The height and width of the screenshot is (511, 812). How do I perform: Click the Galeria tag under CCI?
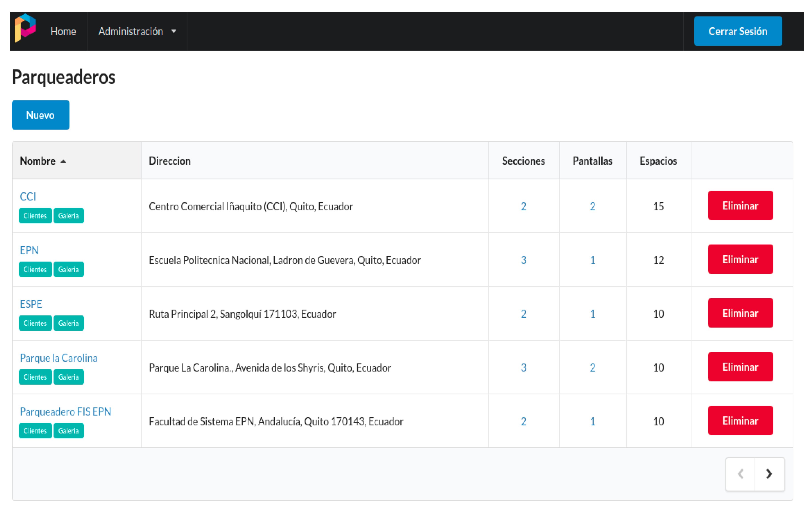[68, 216]
